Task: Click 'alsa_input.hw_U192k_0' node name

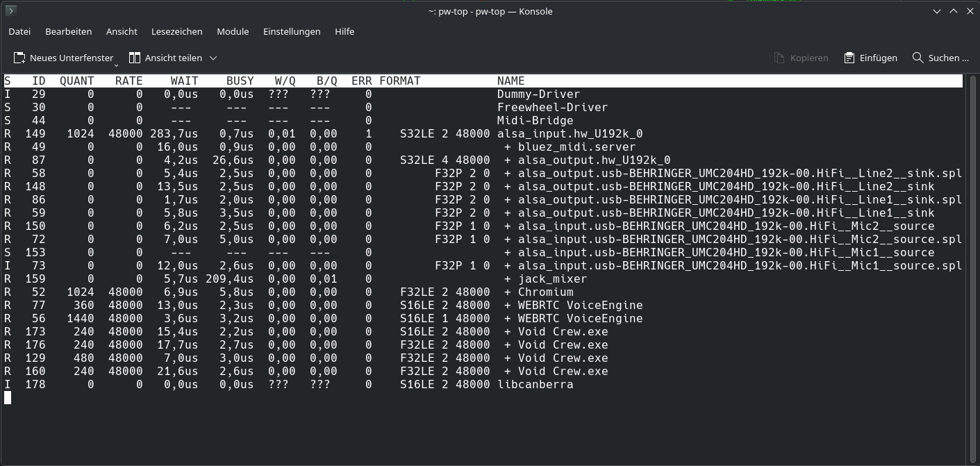Action: [x=570, y=133]
